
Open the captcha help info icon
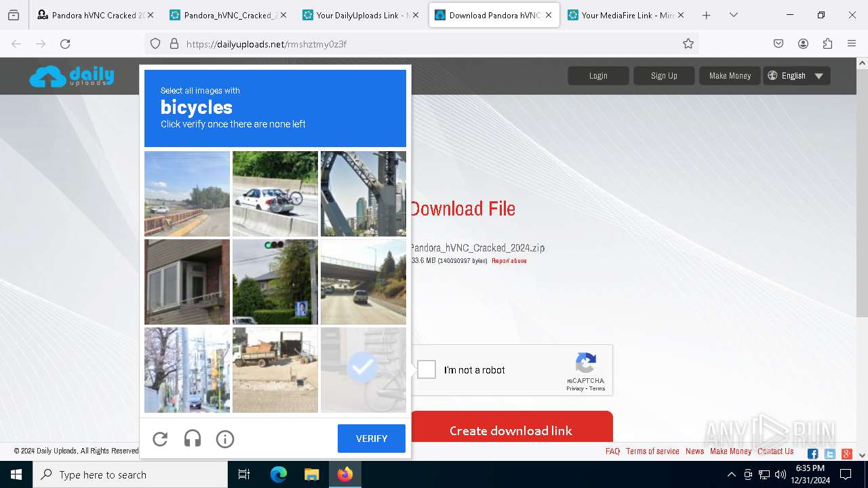pos(225,439)
